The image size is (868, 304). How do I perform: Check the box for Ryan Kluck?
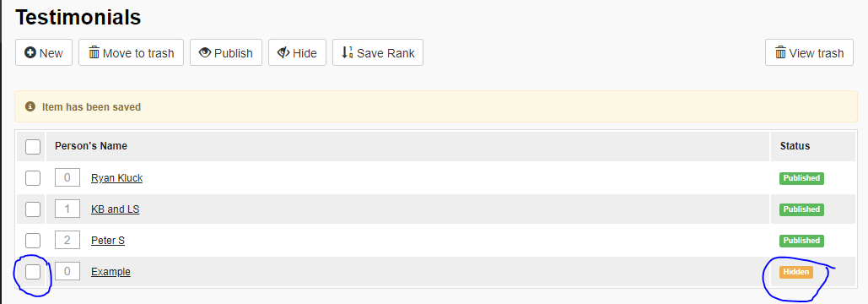33,178
